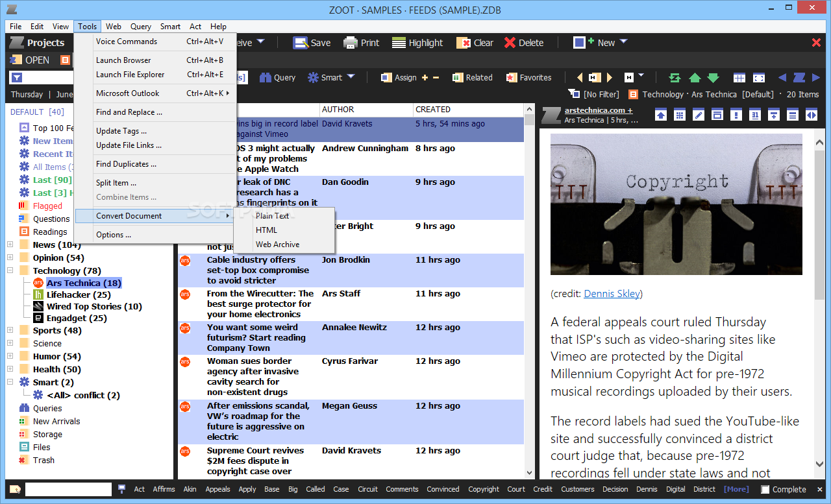The height and width of the screenshot is (504, 831).
Task: Click the tag input field in bottom bar
Action: (x=68, y=489)
